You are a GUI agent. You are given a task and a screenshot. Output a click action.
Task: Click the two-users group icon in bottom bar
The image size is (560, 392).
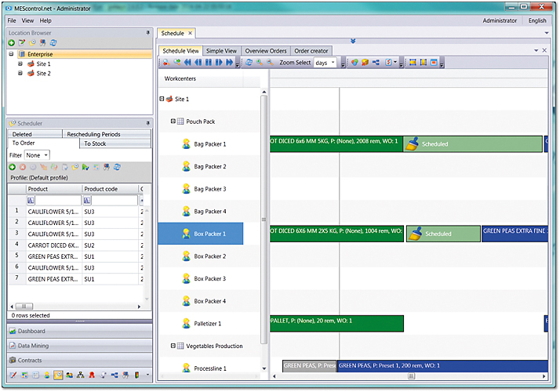click(69, 375)
